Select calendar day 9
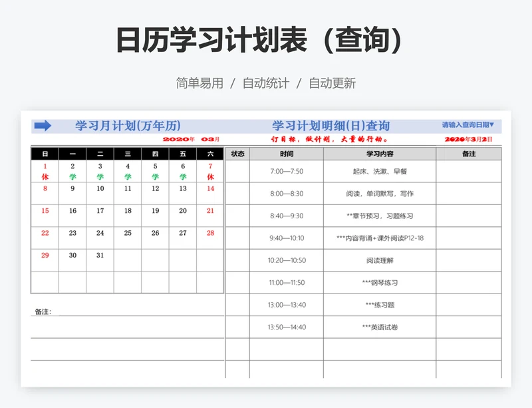Viewport: 532px width, 408px height. click(x=72, y=194)
